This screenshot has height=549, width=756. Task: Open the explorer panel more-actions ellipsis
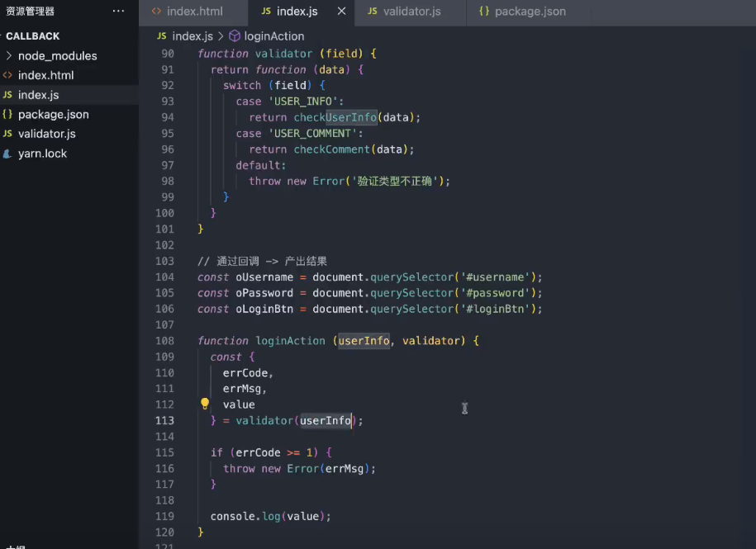[x=118, y=11]
